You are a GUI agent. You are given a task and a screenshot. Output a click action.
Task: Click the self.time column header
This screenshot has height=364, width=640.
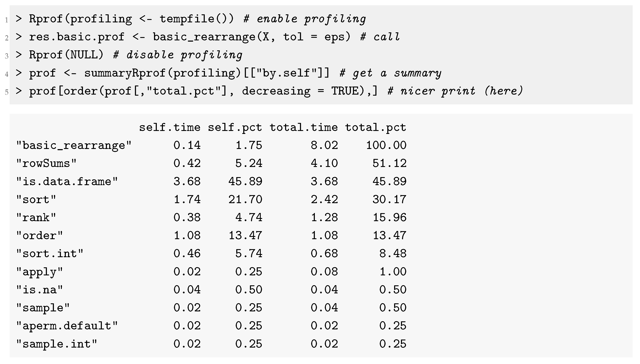coord(170,127)
